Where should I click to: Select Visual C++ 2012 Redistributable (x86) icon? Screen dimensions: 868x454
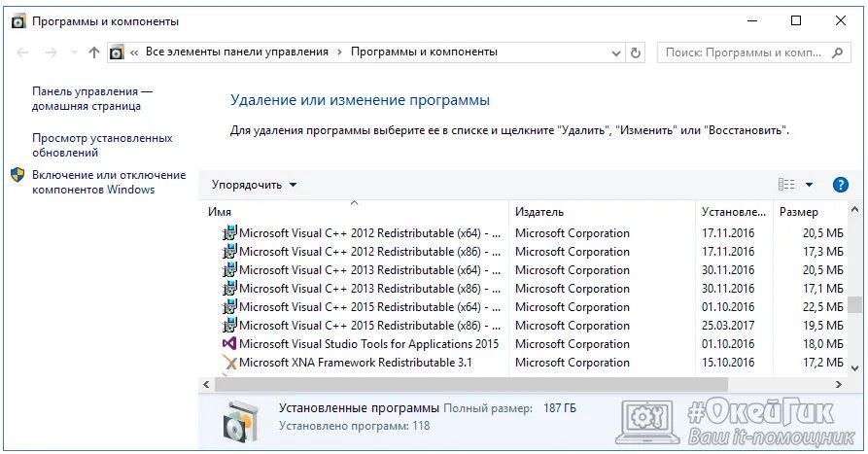[229, 252]
